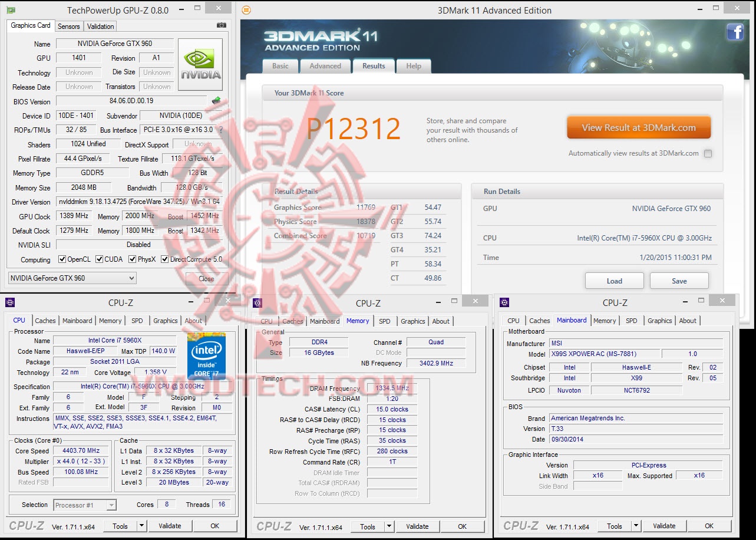The image size is (756, 540).
Task: Click the NVIDIA logo in GPU-Z
Action: [200, 64]
